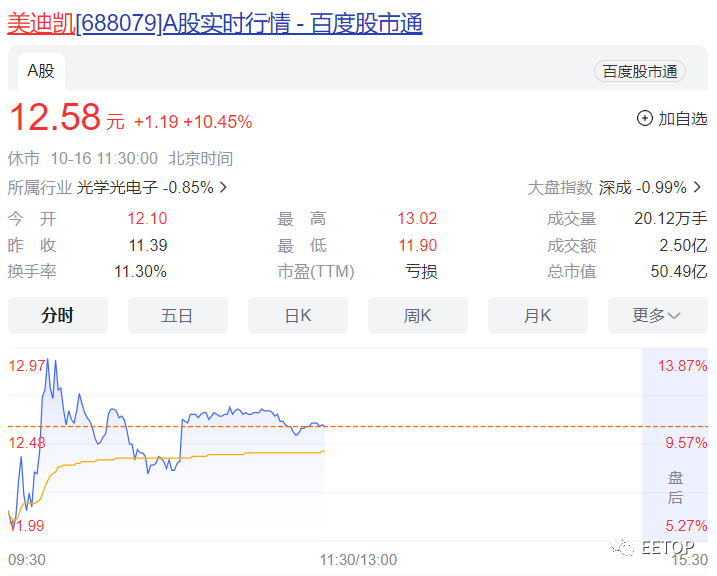Click the 成交量 value 20.12万手

pyautogui.click(x=671, y=219)
